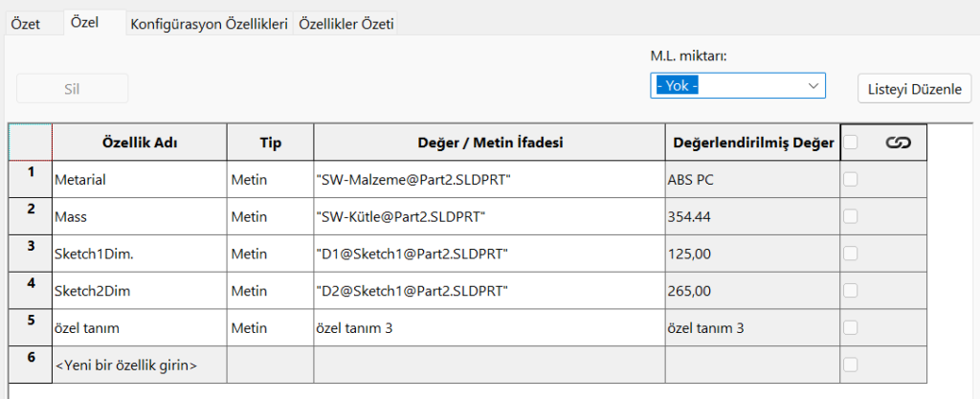Open Tip dropdown for Metarial row
This screenshot has width=980, height=399.
[x=270, y=179]
